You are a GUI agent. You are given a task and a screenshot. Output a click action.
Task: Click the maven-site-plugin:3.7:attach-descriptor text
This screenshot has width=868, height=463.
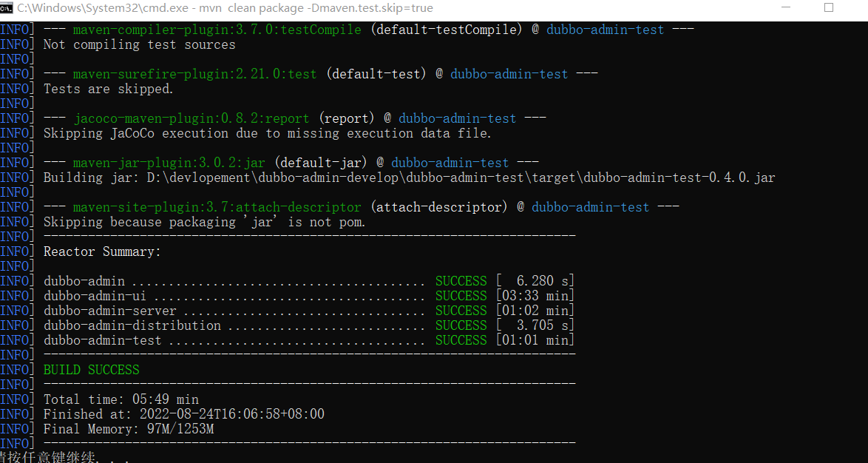pos(217,207)
